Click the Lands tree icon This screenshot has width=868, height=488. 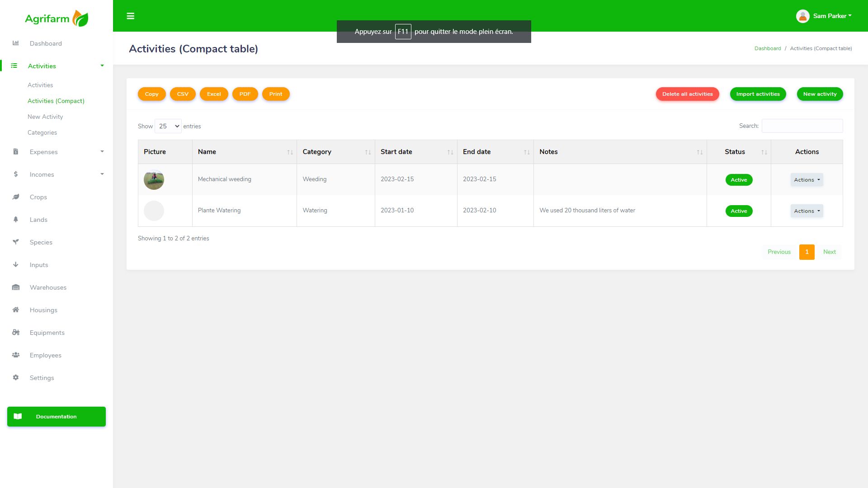coord(16,220)
